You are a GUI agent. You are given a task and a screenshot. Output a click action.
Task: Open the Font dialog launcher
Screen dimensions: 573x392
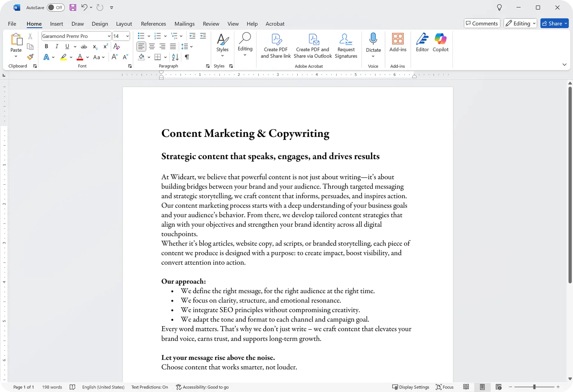[x=130, y=66]
